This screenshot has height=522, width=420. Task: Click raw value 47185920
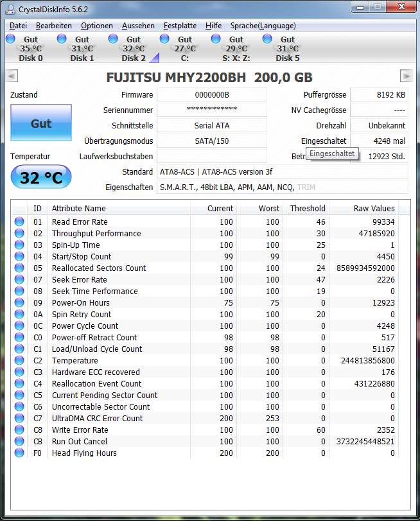[x=376, y=233]
